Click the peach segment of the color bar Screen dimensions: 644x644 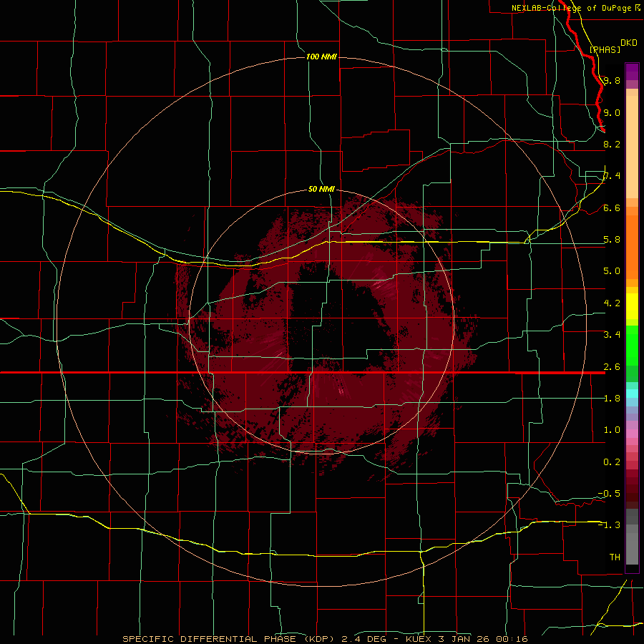(x=632, y=144)
